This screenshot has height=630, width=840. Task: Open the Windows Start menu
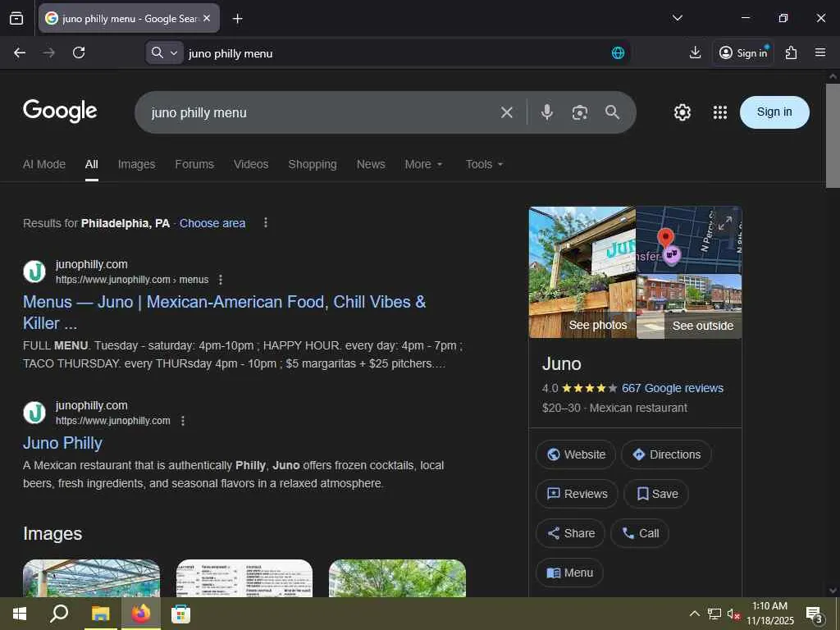20,614
